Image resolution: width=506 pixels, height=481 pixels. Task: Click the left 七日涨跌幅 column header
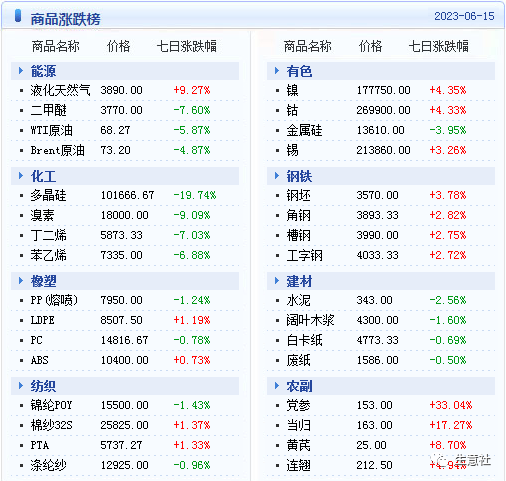(187, 46)
